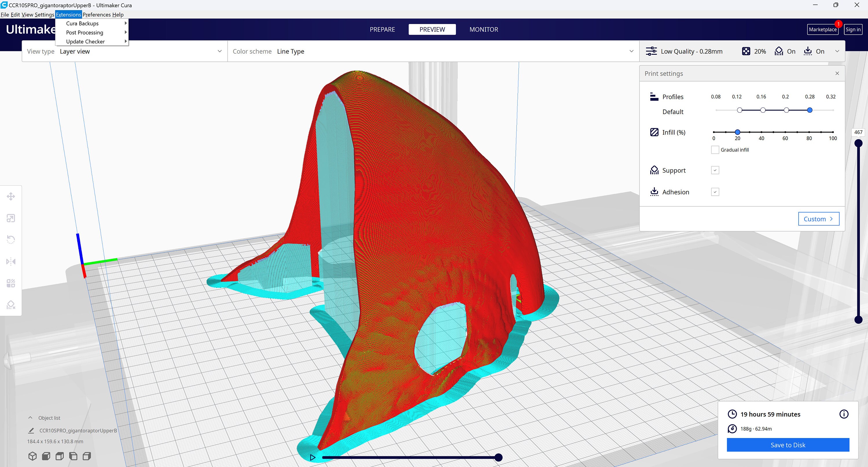This screenshot has width=868, height=467.
Task: Select the 0.12 profile radio point
Action: [x=740, y=110]
